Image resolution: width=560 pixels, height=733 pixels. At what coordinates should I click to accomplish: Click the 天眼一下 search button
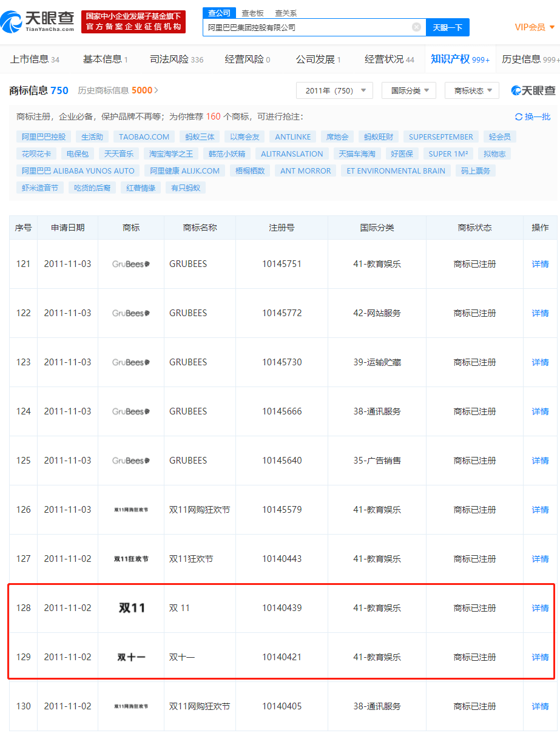[448, 27]
